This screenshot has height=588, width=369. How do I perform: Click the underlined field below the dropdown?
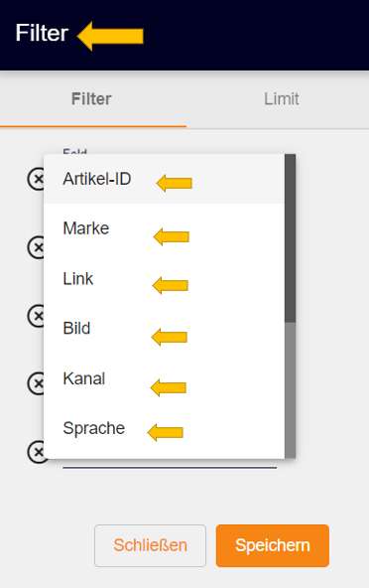[170, 464]
